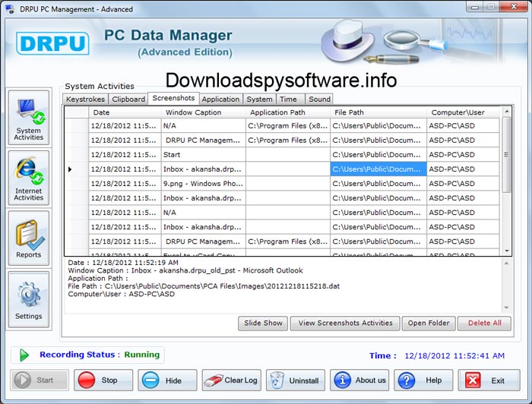Click the 'Running' recording status text
532x404 pixels.
click(142, 355)
